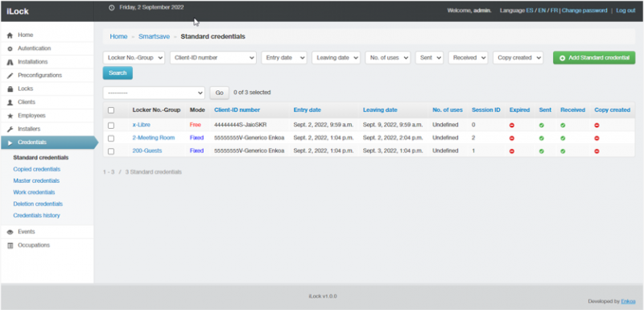This screenshot has height=310, width=644.
Task: Open the Copy created filter dropdown
Action: (518, 58)
